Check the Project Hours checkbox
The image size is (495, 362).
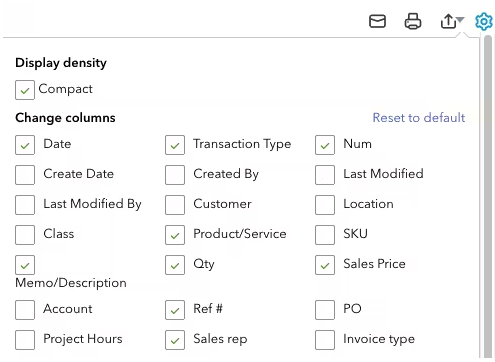(x=25, y=340)
